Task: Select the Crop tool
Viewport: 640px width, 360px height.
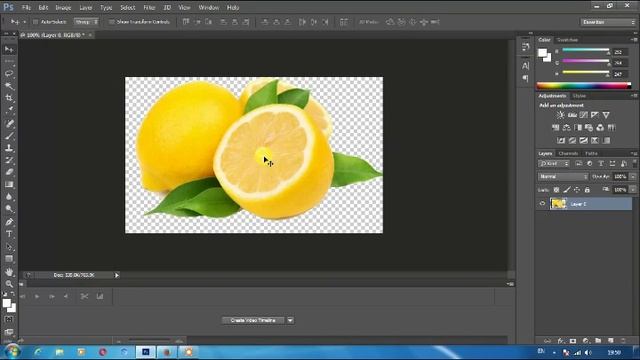Action: pyautogui.click(x=9, y=98)
